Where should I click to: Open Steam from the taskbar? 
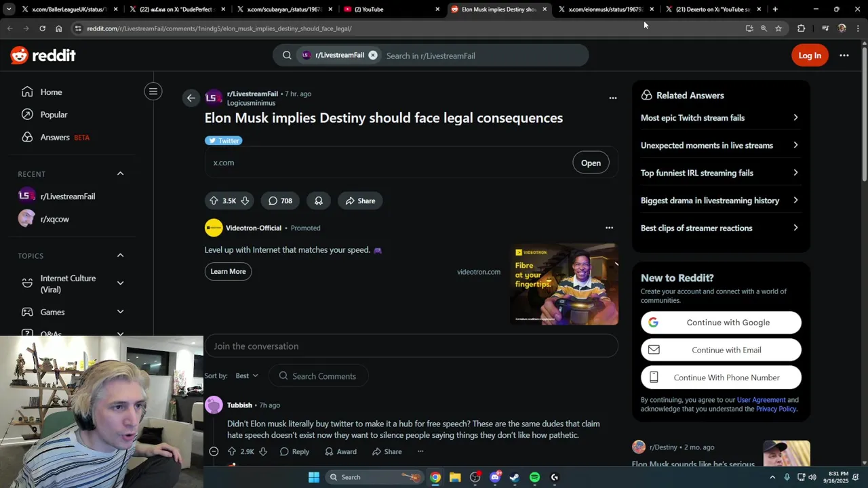pos(515,477)
